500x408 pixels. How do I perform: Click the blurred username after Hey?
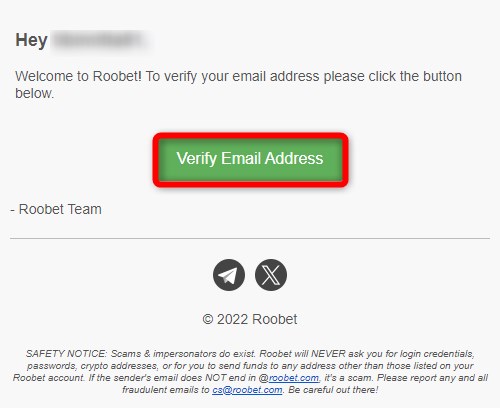[101, 41]
